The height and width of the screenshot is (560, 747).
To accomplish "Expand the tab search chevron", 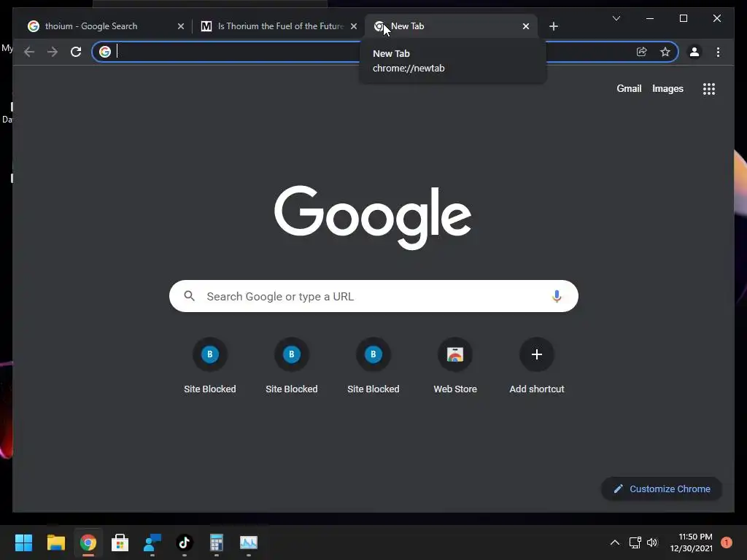I will 616,18.
